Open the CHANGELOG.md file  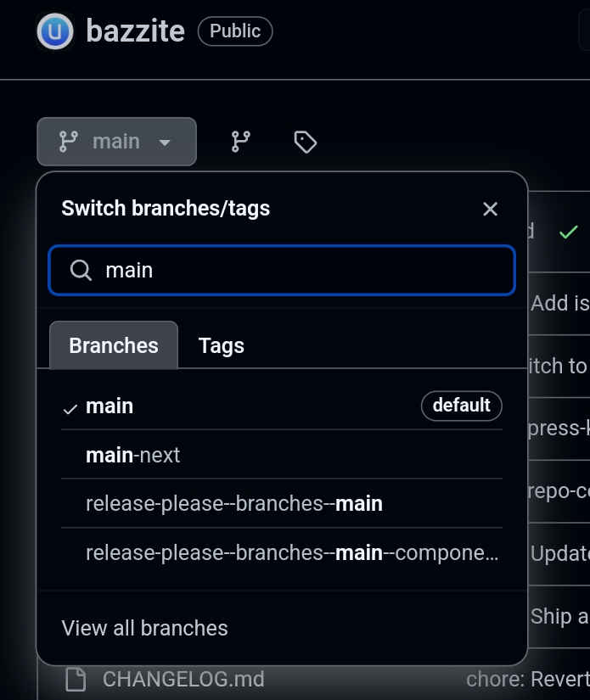coord(183,680)
